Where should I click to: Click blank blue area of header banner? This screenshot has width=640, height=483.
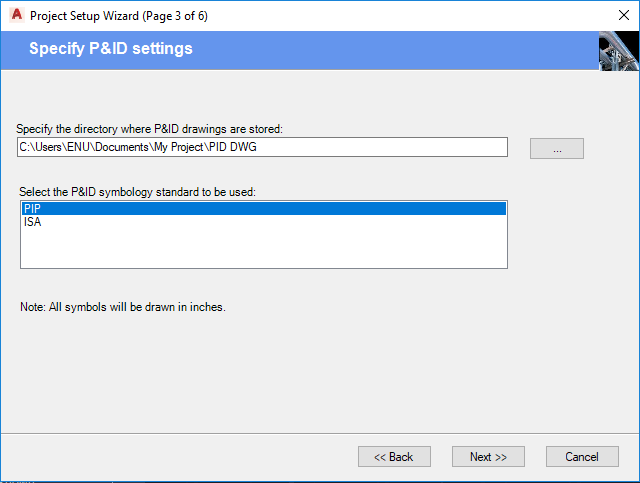(400, 50)
